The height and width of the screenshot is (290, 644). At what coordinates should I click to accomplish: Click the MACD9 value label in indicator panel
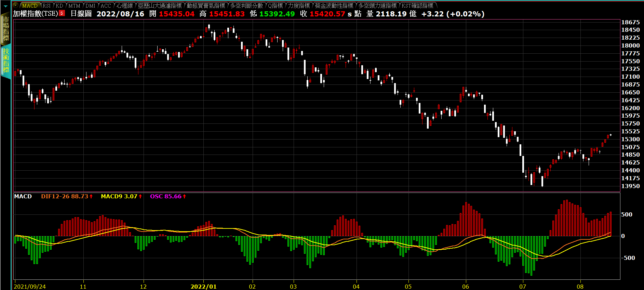(x=119, y=196)
